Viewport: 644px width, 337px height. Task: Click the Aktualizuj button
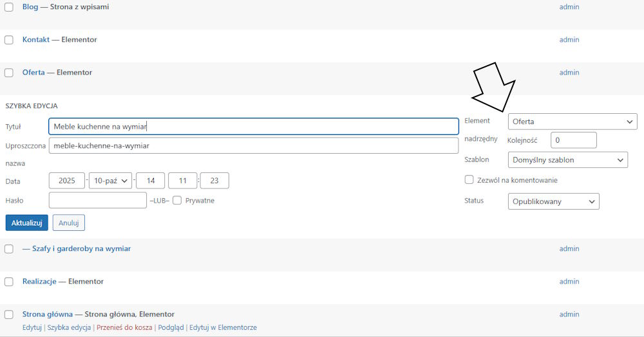click(x=26, y=223)
